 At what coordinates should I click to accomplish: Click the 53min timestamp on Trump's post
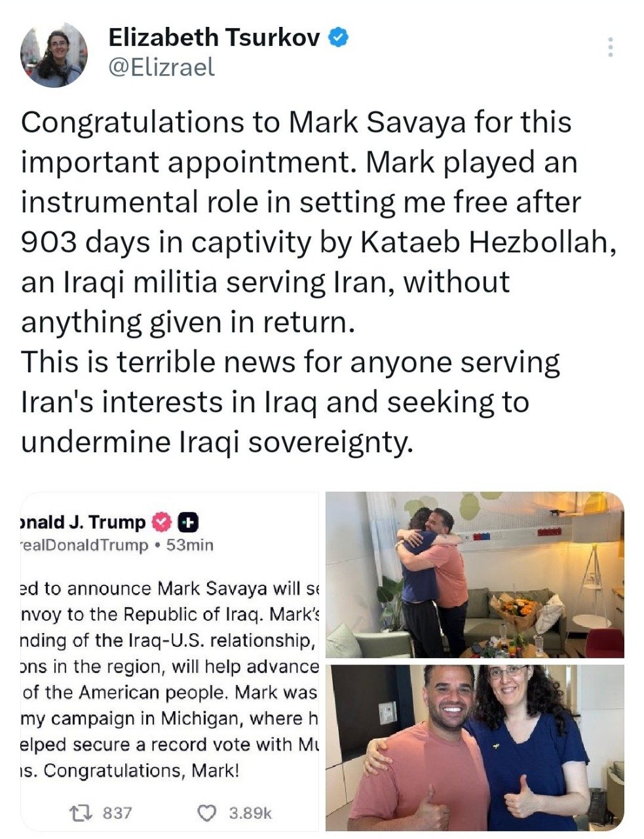(x=190, y=545)
